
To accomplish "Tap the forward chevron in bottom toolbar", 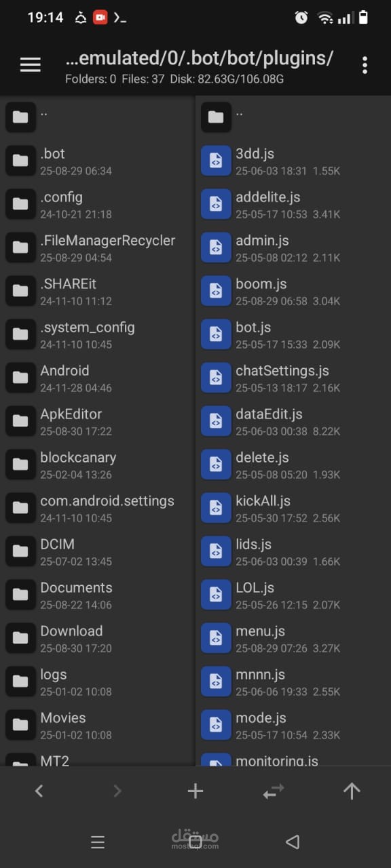I will [117, 791].
